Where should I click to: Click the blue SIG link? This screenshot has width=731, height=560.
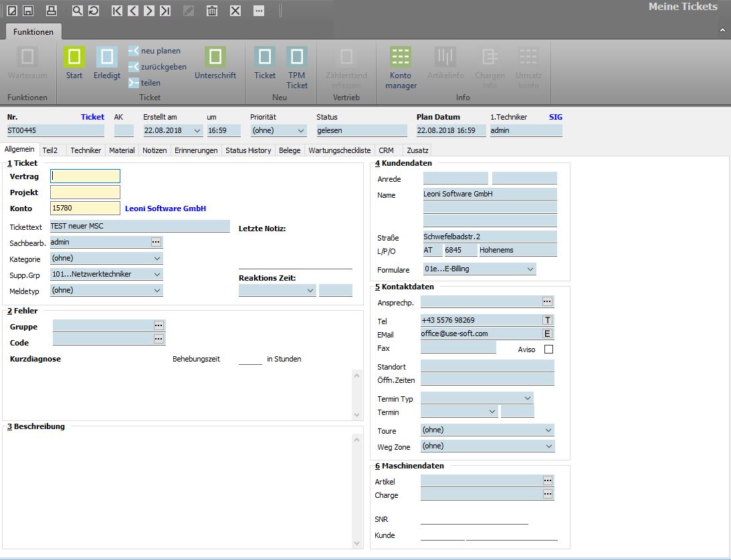pyautogui.click(x=556, y=117)
